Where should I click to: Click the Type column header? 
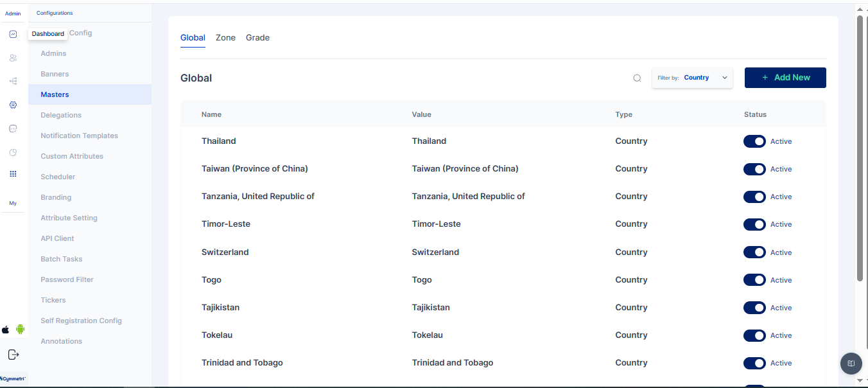point(623,114)
